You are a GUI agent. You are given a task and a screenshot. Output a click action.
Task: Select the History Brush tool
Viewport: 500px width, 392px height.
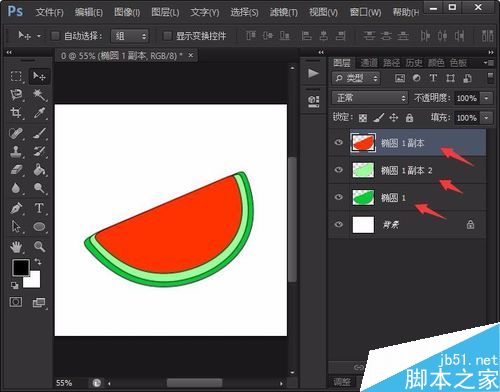click(x=39, y=152)
